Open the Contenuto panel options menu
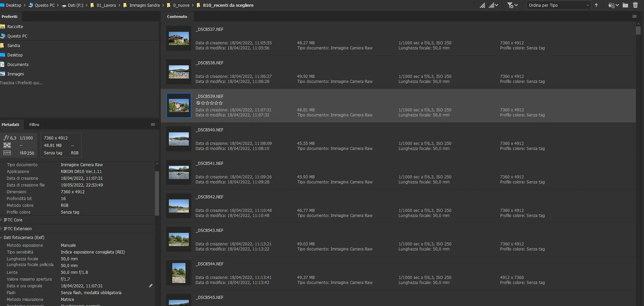This screenshot has height=306, width=644. [x=635, y=16]
